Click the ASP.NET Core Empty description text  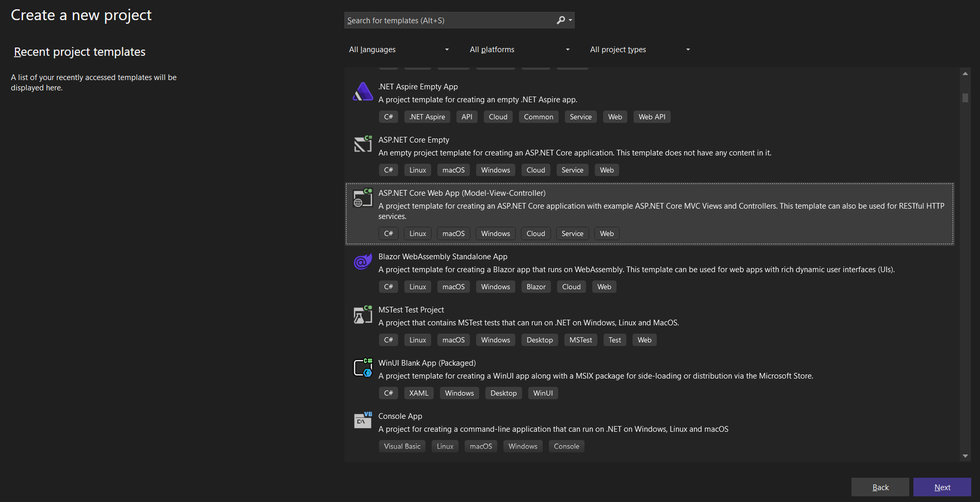click(x=575, y=153)
